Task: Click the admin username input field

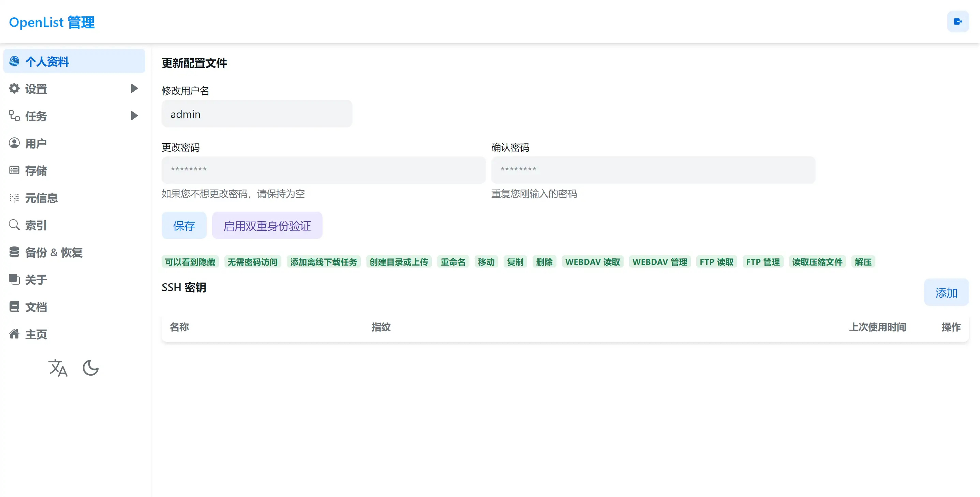Action: pos(257,114)
